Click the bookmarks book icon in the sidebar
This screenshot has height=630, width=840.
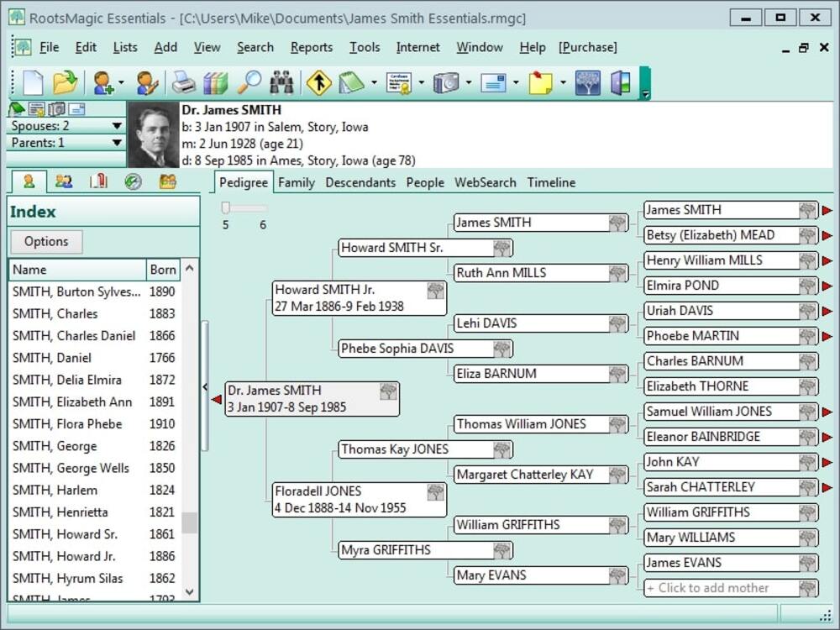98,181
